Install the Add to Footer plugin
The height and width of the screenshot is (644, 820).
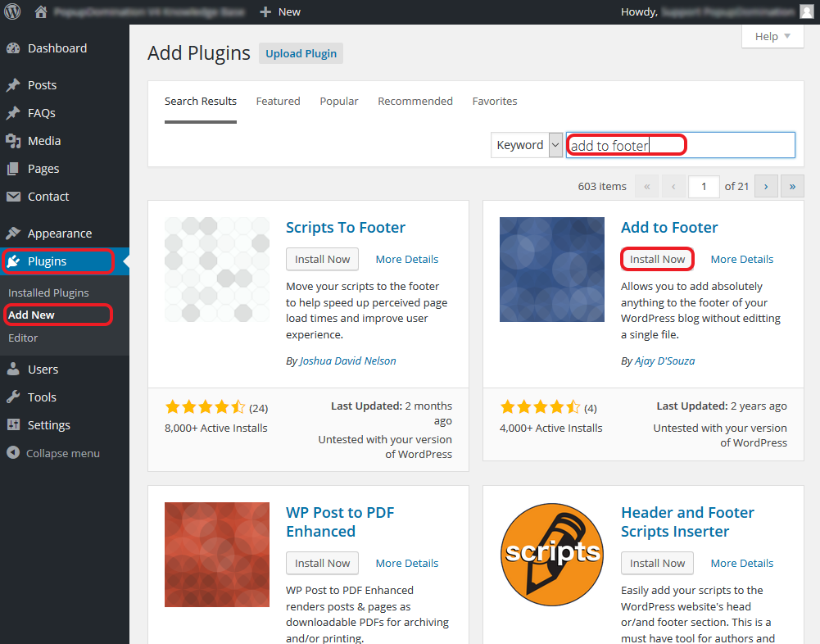point(657,259)
